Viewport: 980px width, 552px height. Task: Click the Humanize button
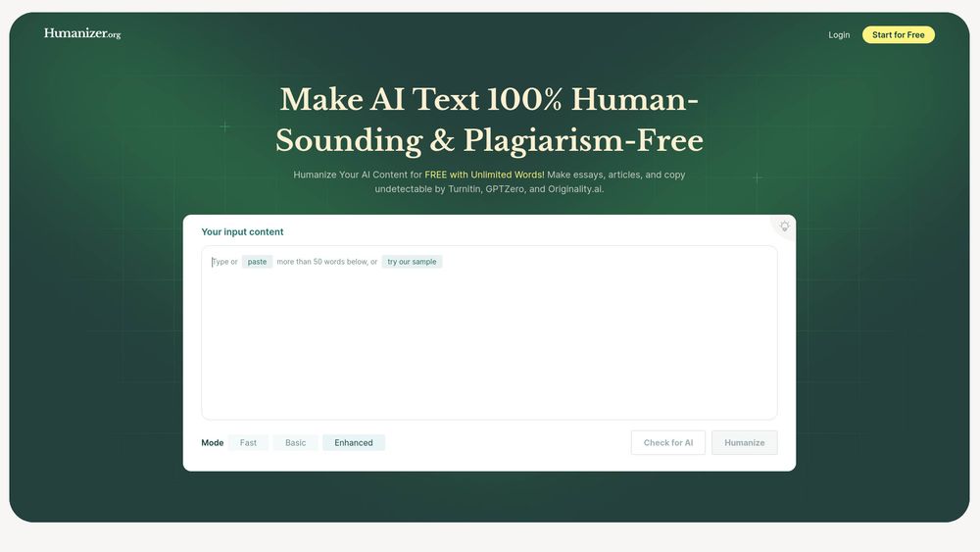point(745,442)
